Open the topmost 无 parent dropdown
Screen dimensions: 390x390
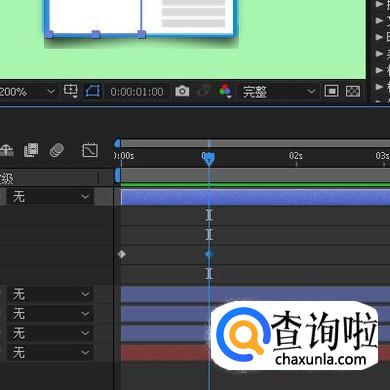pyautogui.click(x=50, y=197)
